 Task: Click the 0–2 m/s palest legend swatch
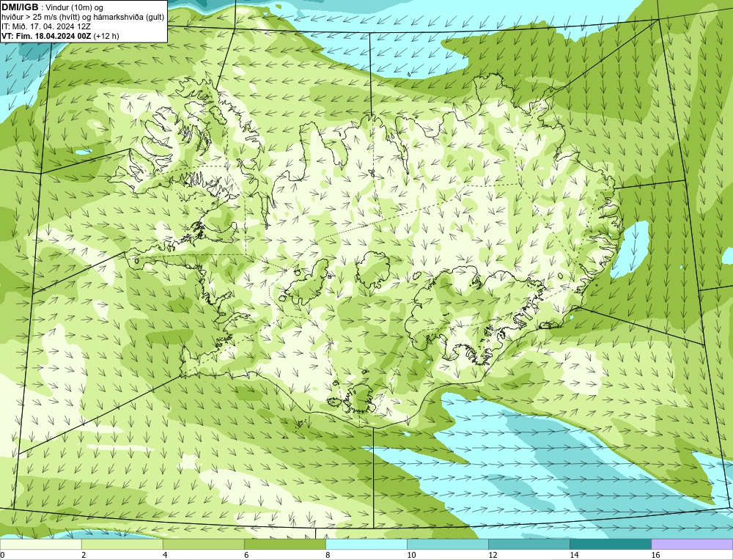(40, 544)
